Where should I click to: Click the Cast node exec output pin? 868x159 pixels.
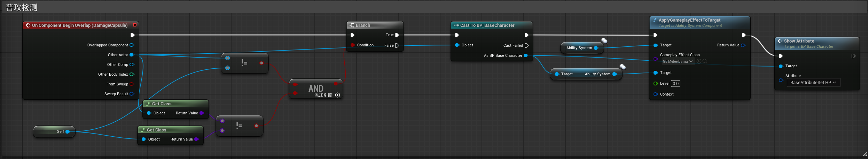click(526, 35)
